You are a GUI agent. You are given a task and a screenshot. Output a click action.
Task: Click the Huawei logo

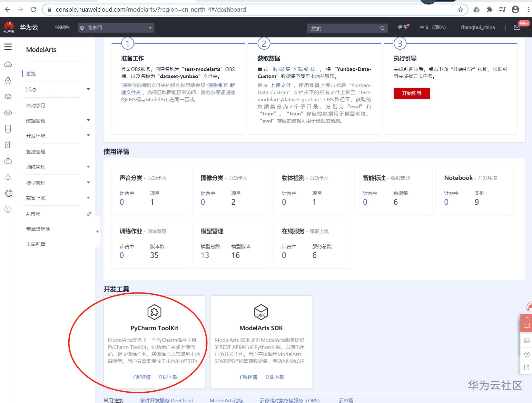[9, 27]
